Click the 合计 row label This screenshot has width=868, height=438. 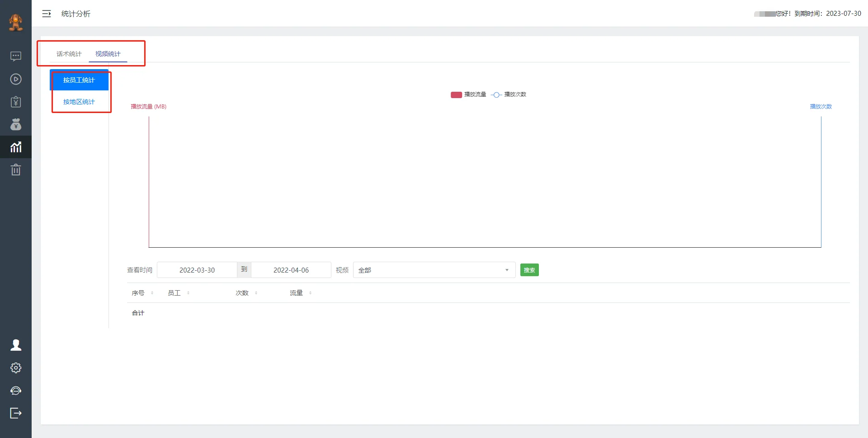tap(138, 313)
